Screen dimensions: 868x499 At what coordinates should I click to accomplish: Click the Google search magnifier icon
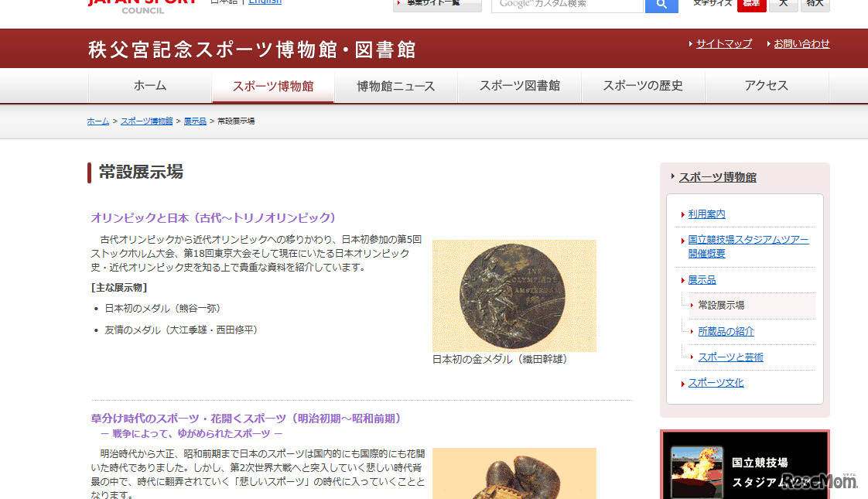tap(661, 5)
